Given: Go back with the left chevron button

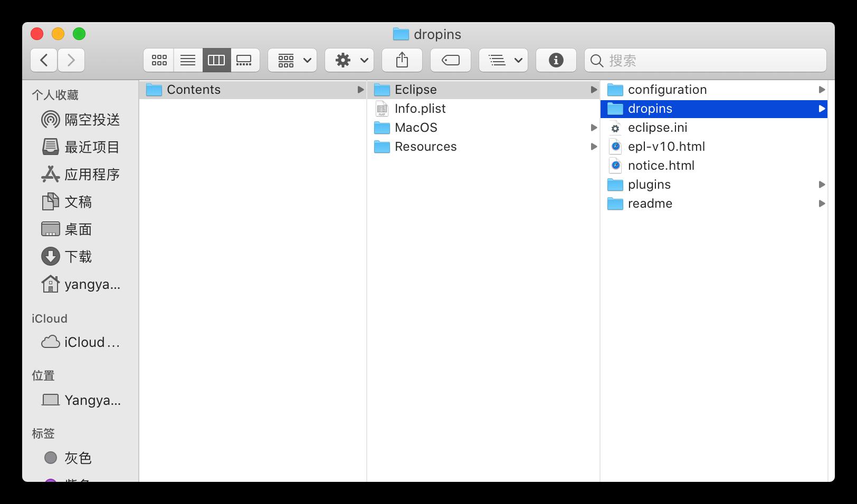Looking at the screenshot, I should 44,60.
